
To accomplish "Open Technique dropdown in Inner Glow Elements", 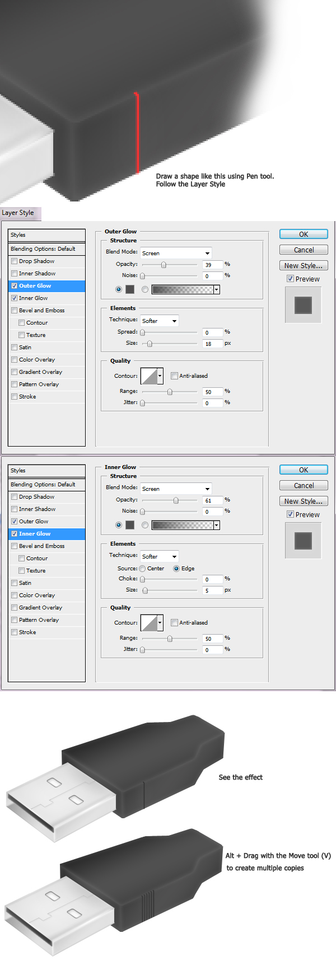I will (x=159, y=556).
